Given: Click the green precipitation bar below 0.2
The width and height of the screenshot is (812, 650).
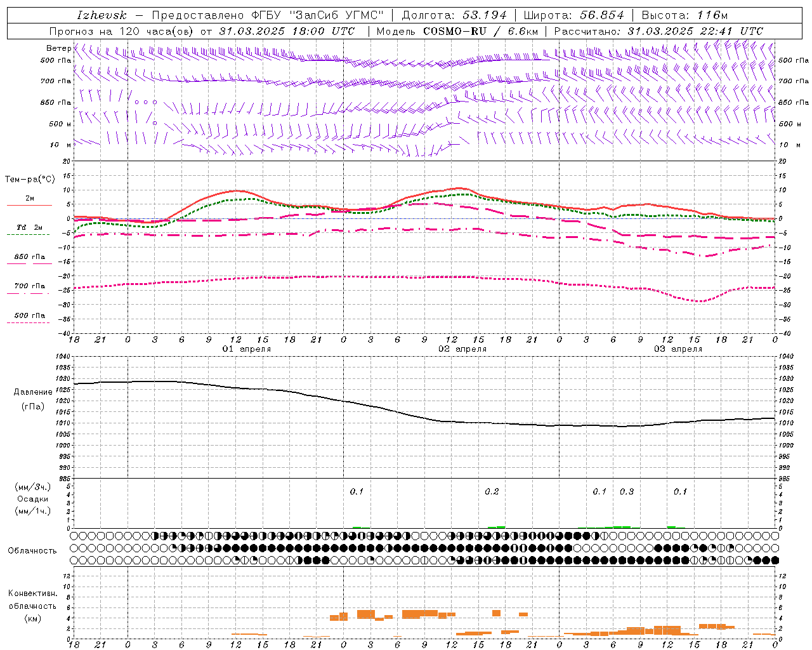Looking at the screenshot, I should point(496,527).
